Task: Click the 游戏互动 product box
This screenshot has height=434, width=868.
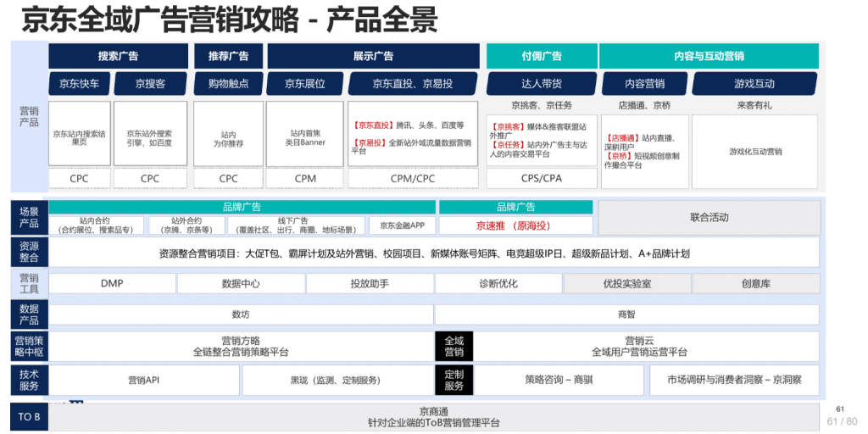Action: [754, 84]
